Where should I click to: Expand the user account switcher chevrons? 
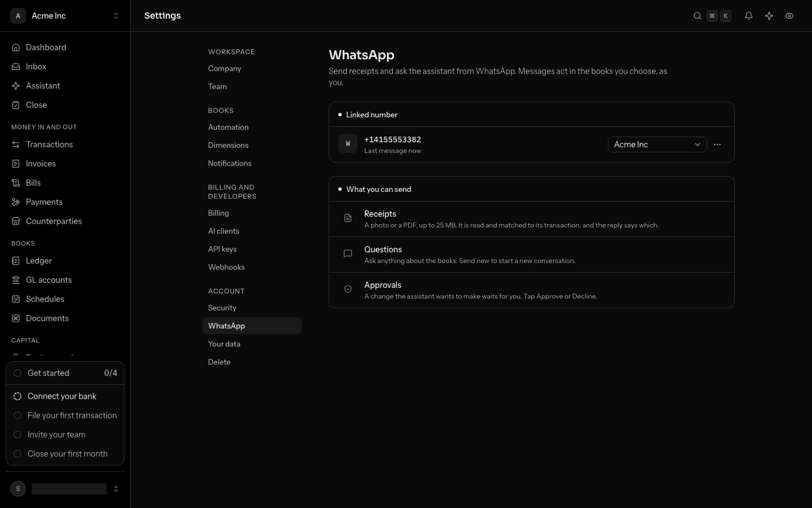pos(116,489)
